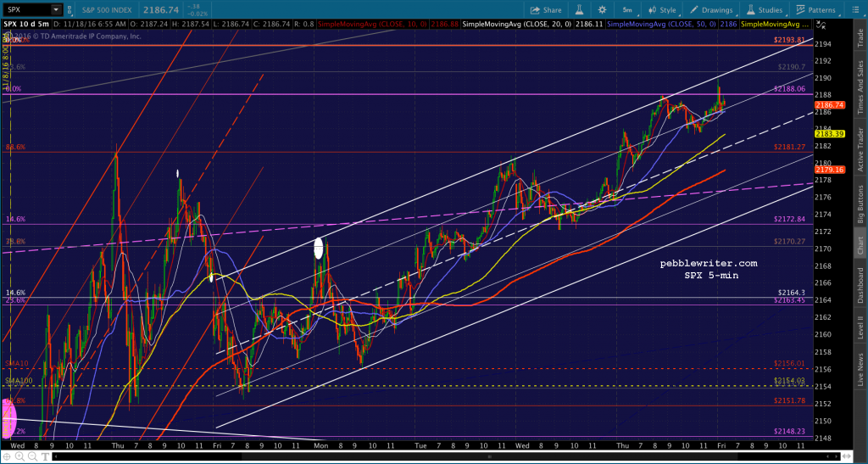
Task: Open the Patterns menu
Action: pos(815,10)
